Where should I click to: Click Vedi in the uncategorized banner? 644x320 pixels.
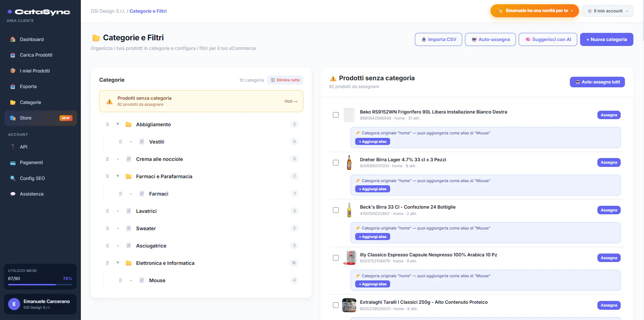pyautogui.click(x=291, y=101)
